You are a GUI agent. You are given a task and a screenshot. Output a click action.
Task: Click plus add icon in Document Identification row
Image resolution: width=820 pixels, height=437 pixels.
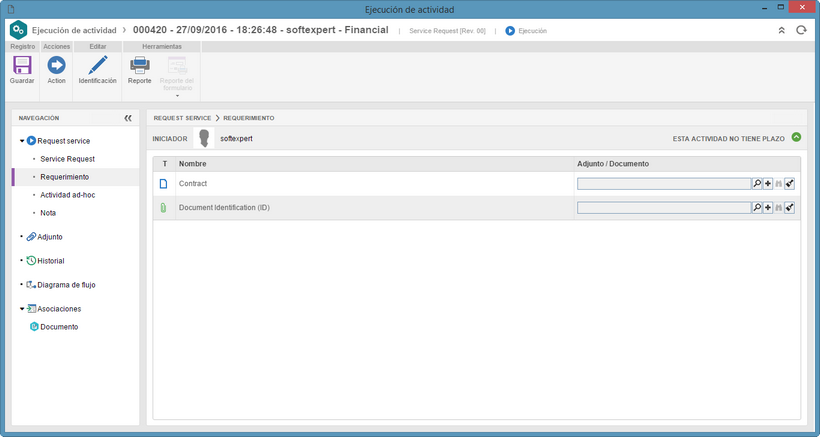(x=768, y=208)
